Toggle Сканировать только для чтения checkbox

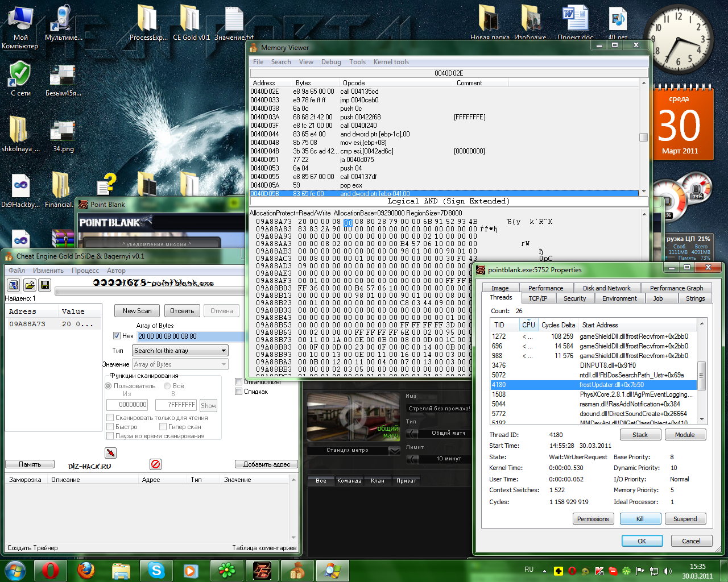click(110, 418)
